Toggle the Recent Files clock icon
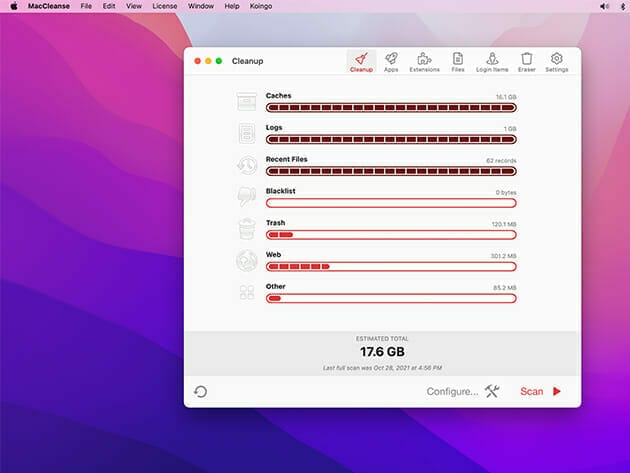The height and width of the screenshot is (473, 630). tap(247, 165)
